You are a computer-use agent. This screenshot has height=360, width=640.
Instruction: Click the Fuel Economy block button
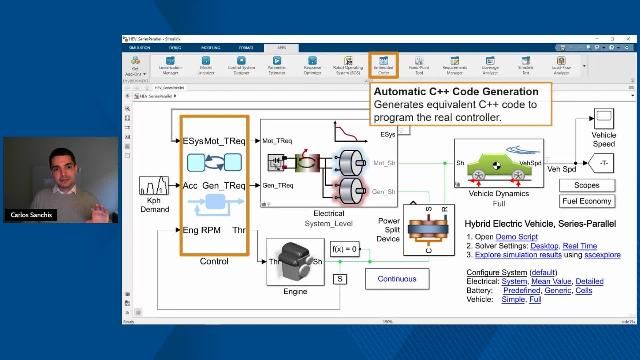(x=587, y=201)
